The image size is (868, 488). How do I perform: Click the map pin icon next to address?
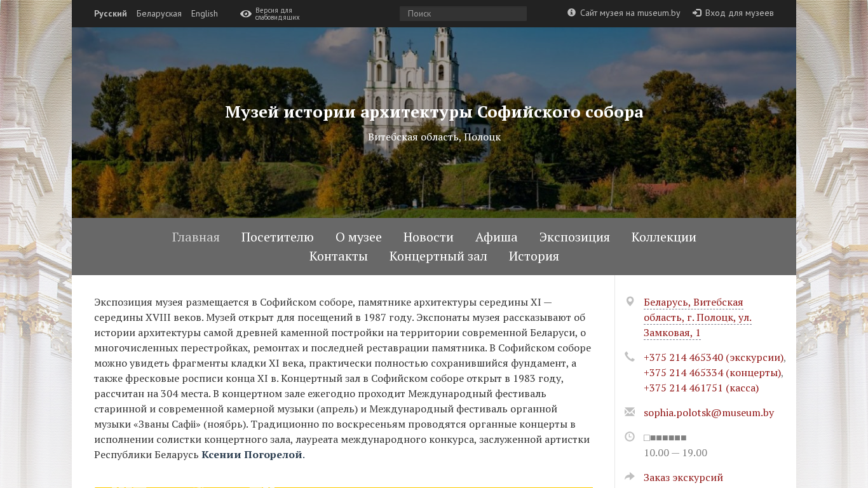pyautogui.click(x=630, y=301)
